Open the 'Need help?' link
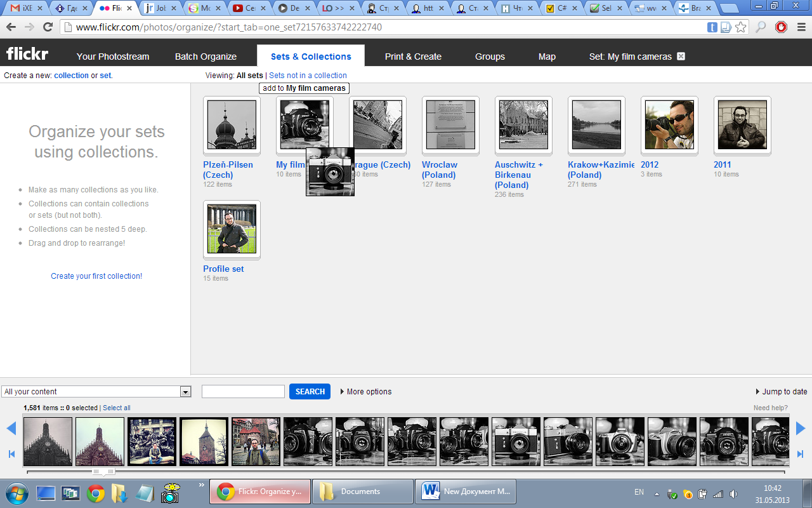 (x=770, y=408)
